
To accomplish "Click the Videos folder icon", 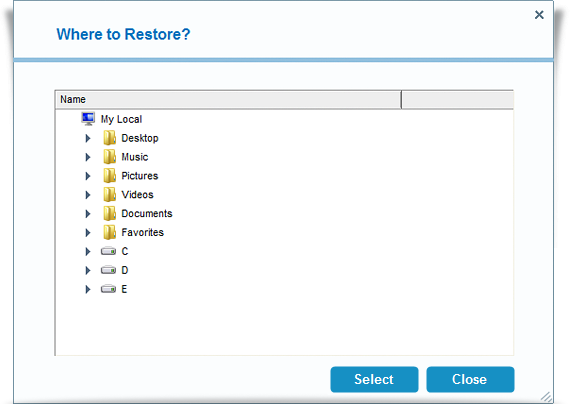I will pyautogui.click(x=109, y=195).
